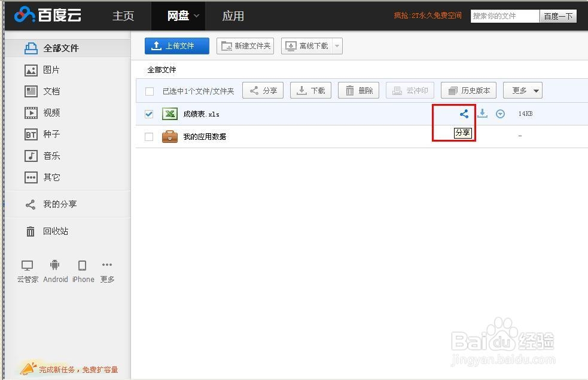Go to the 应用 section
Viewport: 588px width, 380px height.
coord(233,16)
